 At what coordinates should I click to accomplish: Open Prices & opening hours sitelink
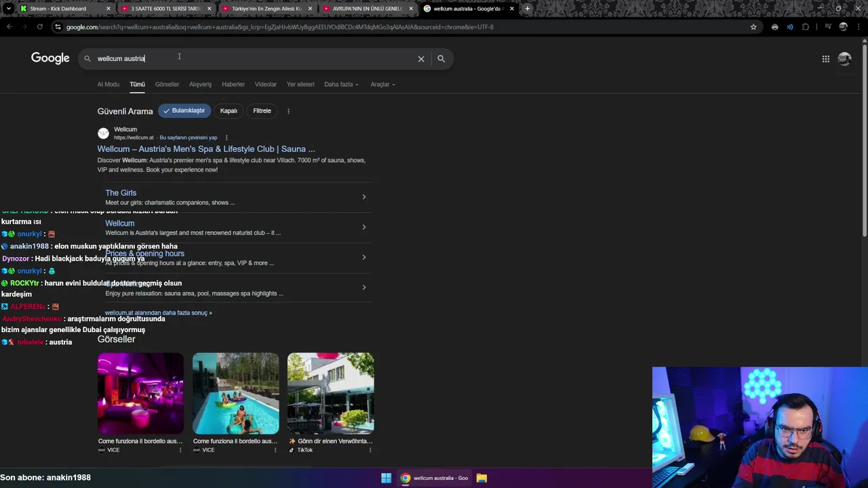pyautogui.click(x=144, y=253)
